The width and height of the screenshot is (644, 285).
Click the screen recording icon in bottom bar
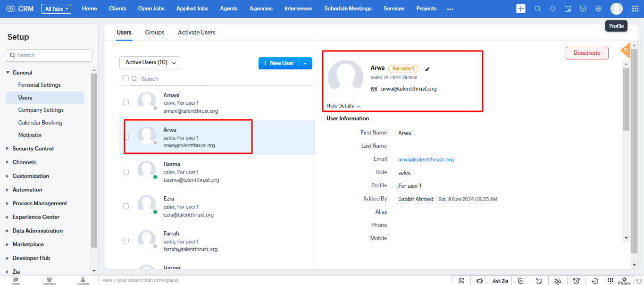click(461, 281)
